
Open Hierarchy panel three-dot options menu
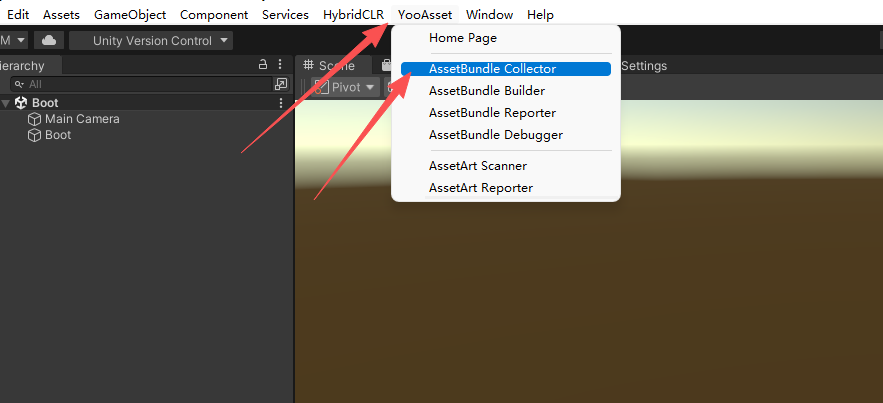tap(280, 64)
